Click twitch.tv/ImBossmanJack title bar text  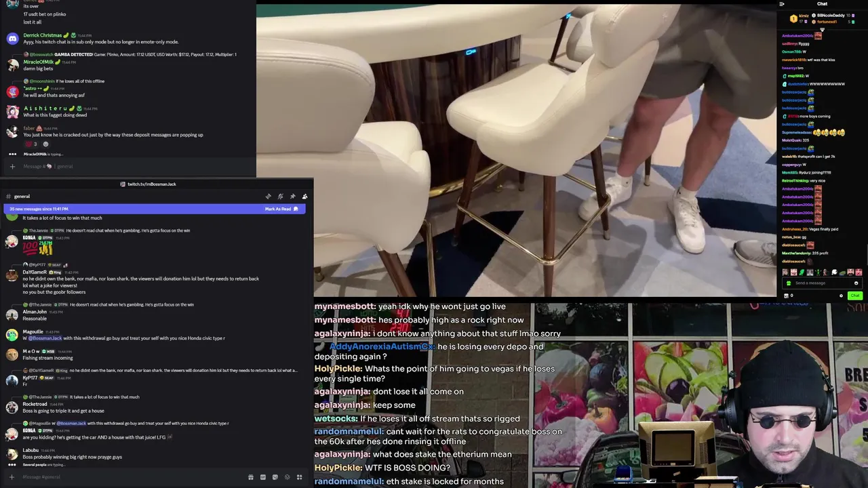pos(152,184)
